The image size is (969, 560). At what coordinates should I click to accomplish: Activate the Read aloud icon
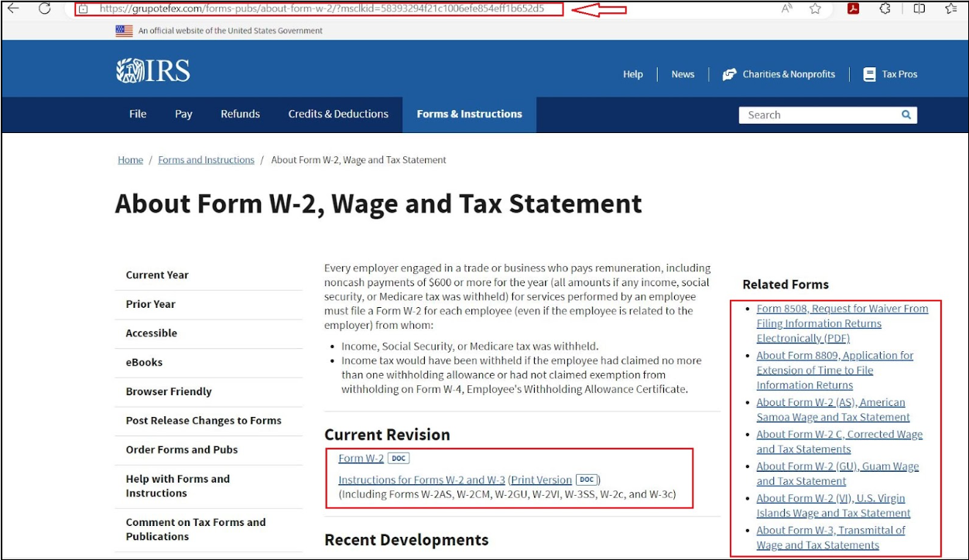pos(787,9)
